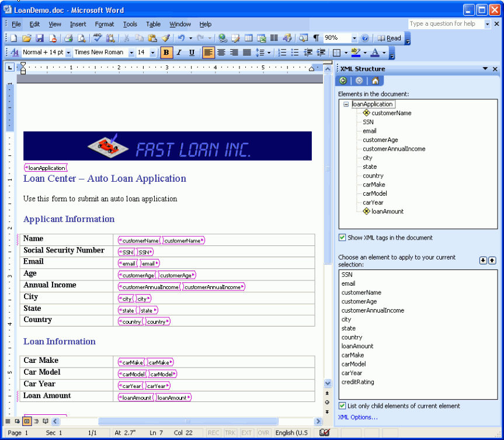504x440 pixels.
Task: Center the text alignment
Action: coord(221,53)
